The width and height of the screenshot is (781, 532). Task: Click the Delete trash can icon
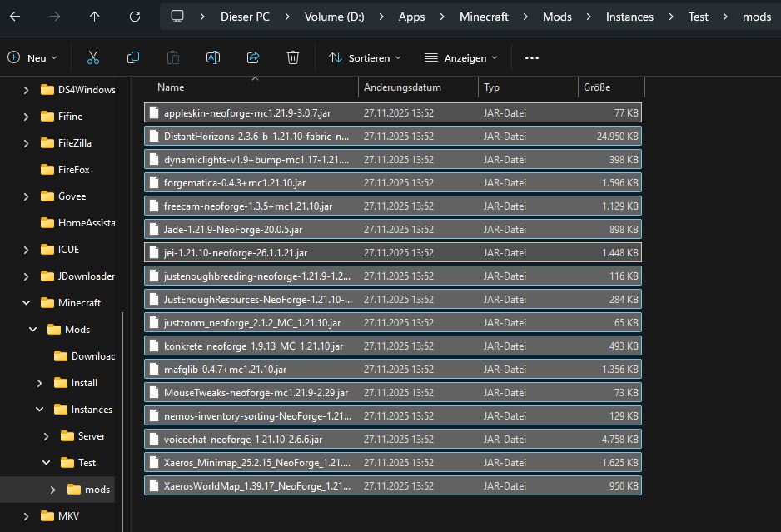[293, 57]
